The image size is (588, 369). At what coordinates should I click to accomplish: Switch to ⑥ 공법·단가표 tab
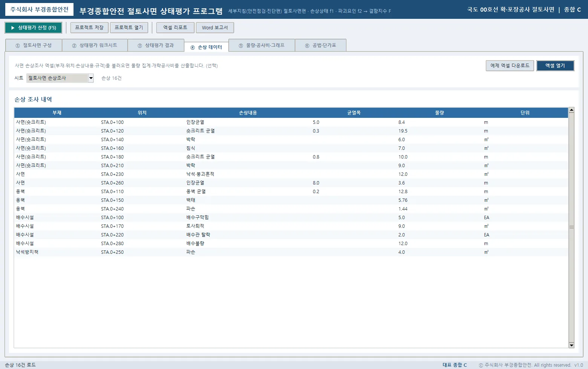click(x=320, y=45)
